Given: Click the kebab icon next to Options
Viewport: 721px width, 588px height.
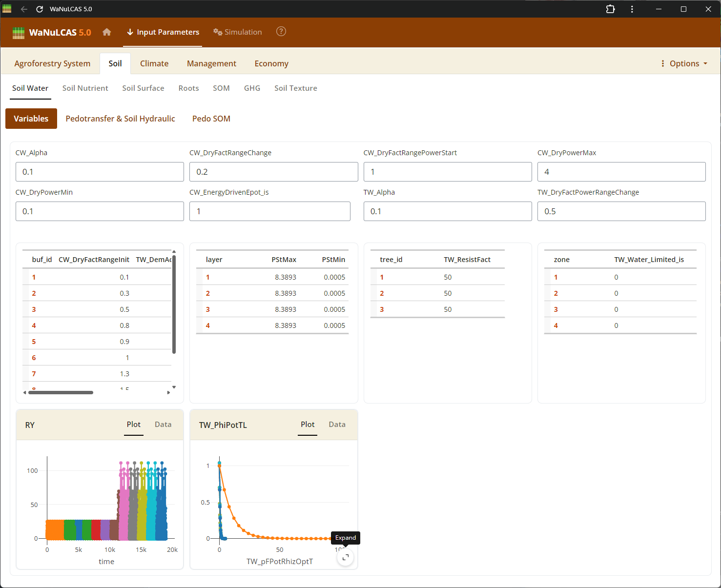Looking at the screenshot, I should click(662, 63).
